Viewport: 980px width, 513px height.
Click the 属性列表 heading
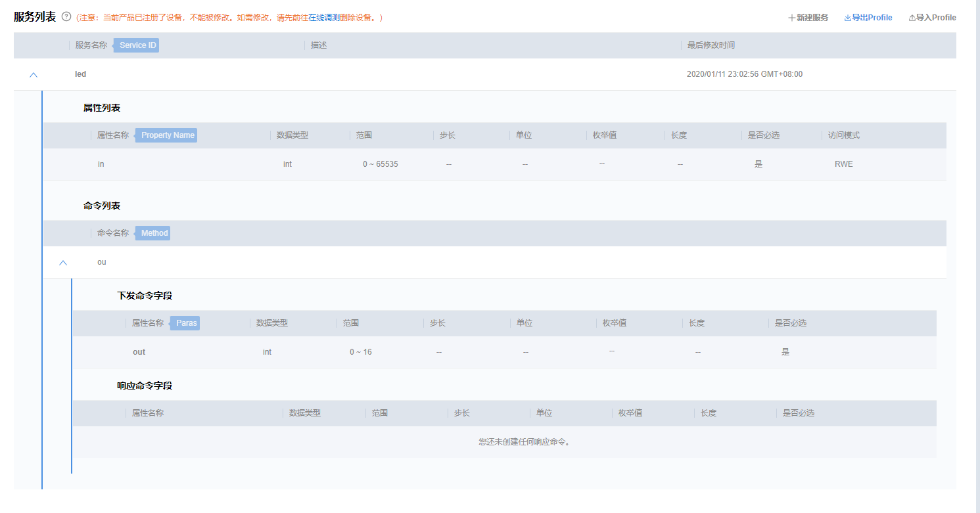102,108
